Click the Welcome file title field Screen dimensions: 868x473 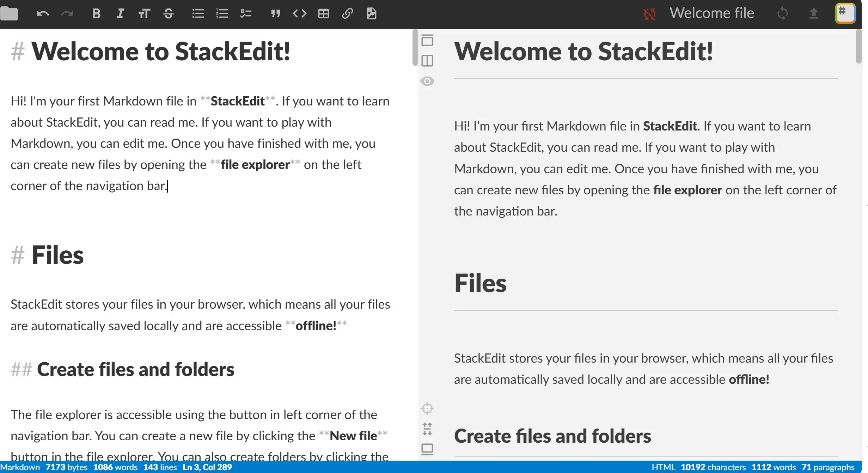click(712, 13)
